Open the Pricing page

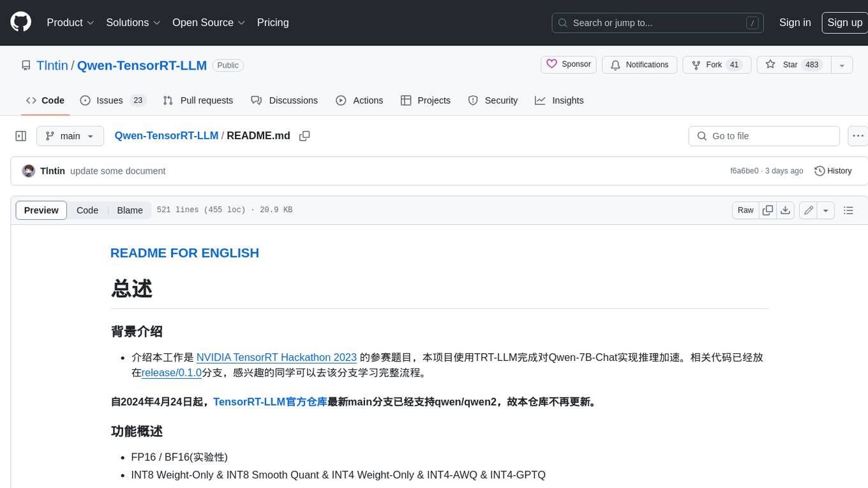273,22
